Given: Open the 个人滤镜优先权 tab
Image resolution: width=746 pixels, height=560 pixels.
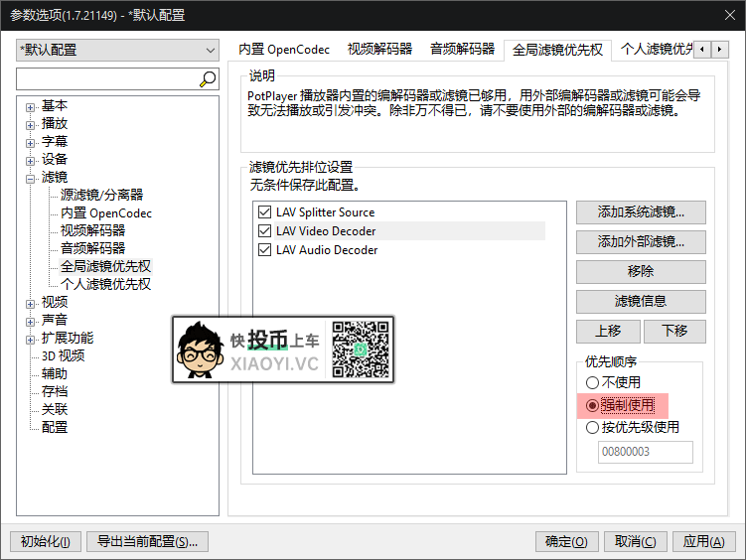Looking at the screenshot, I should (x=657, y=49).
